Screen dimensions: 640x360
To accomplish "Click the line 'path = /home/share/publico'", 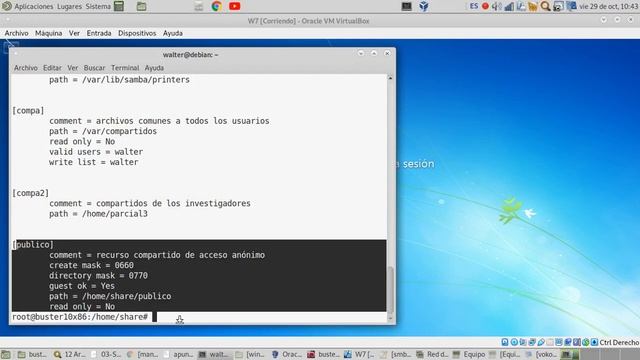I will (110, 296).
